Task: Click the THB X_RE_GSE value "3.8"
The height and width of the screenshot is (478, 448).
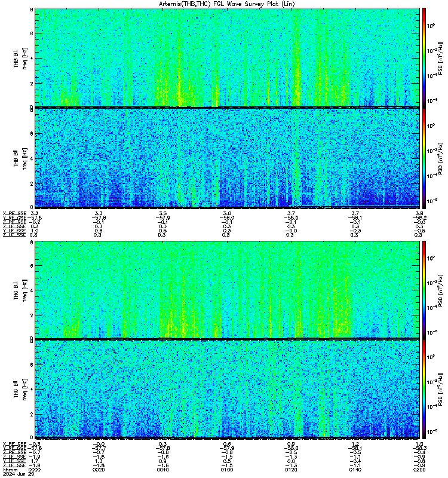Action: [x=420, y=213]
